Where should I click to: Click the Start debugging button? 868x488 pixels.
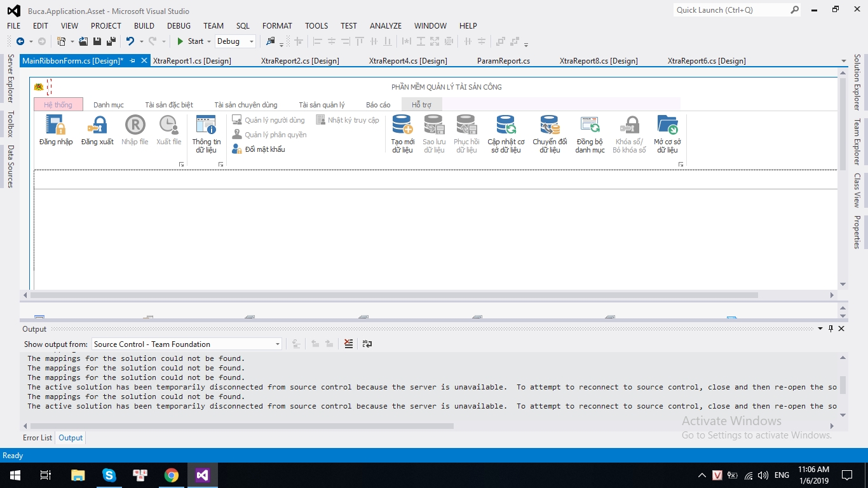190,41
